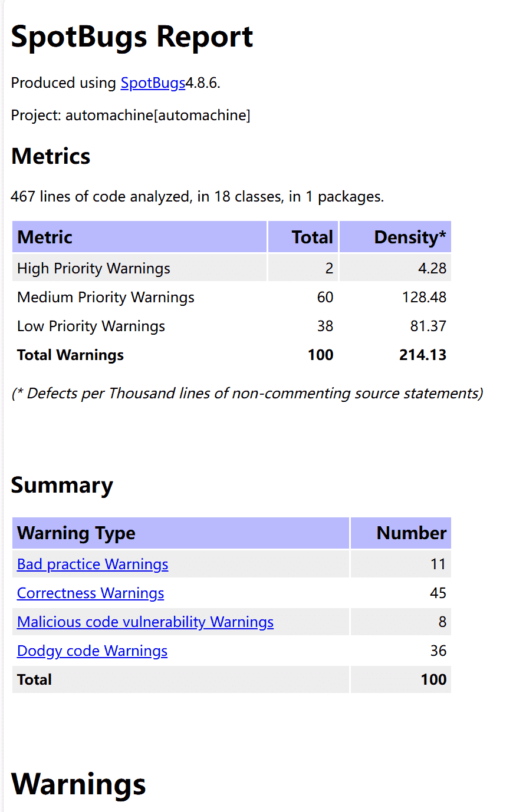Image resolution: width=526 pixels, height=812 pixels.
Task: Click the High Priority Warnings row label
Action: [x=94, y=269]
